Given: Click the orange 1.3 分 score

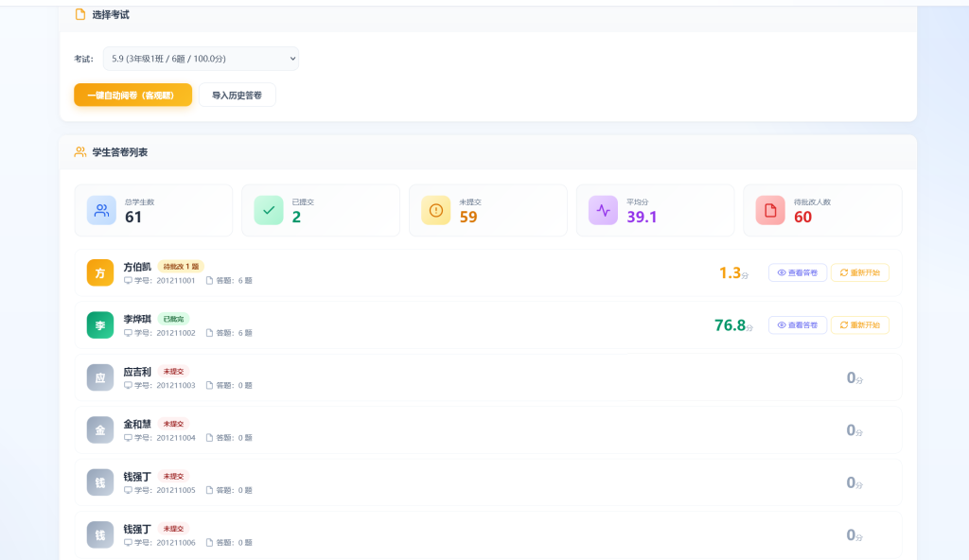Looking at the screenshot, I should pos(733,272).
